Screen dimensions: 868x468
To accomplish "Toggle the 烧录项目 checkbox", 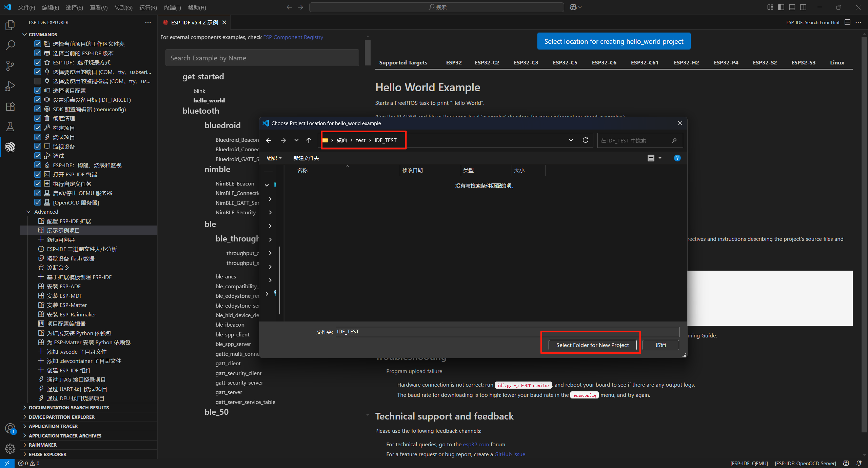I will pyautogui.click(x=38, y=137).
